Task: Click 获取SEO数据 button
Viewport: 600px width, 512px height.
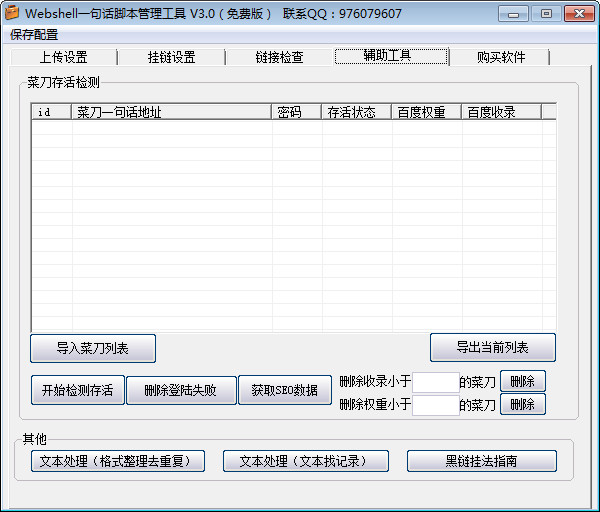Action: [285, 390]
